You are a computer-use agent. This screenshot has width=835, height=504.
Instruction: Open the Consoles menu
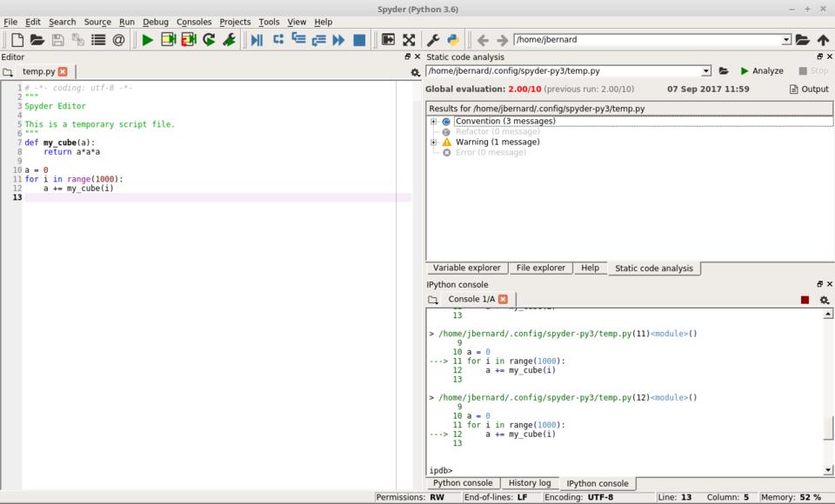pos(193,22)
